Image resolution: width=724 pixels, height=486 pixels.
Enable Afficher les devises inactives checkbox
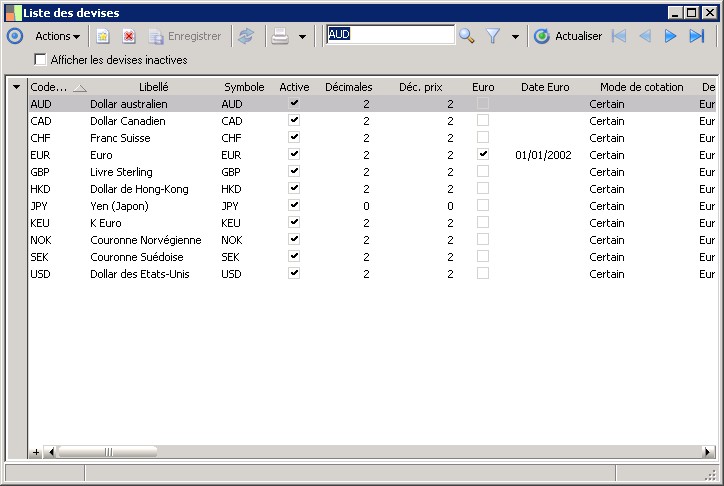(x=41, y=60)
